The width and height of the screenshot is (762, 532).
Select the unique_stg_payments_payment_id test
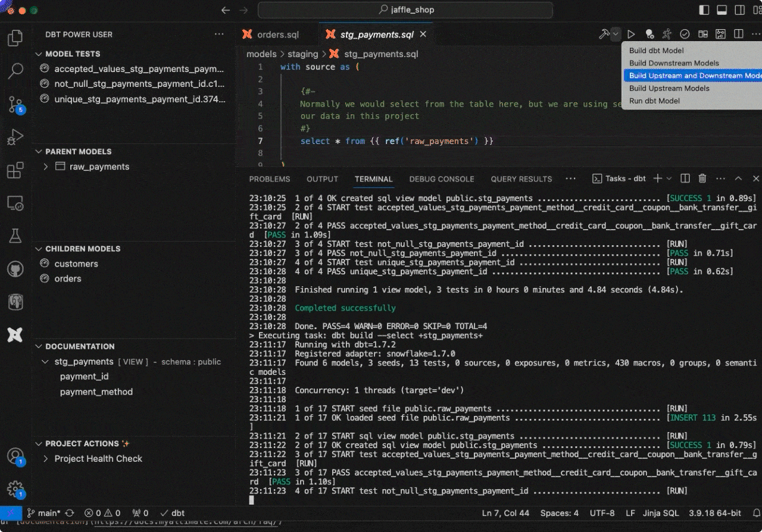click(x=140, y=99)
